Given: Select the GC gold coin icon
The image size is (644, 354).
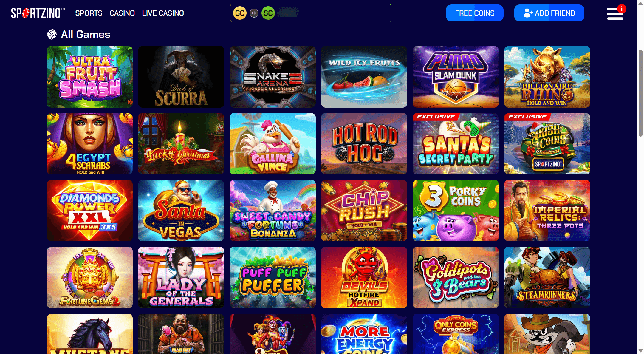Looking at the screenshot, I should coord(240,13).
